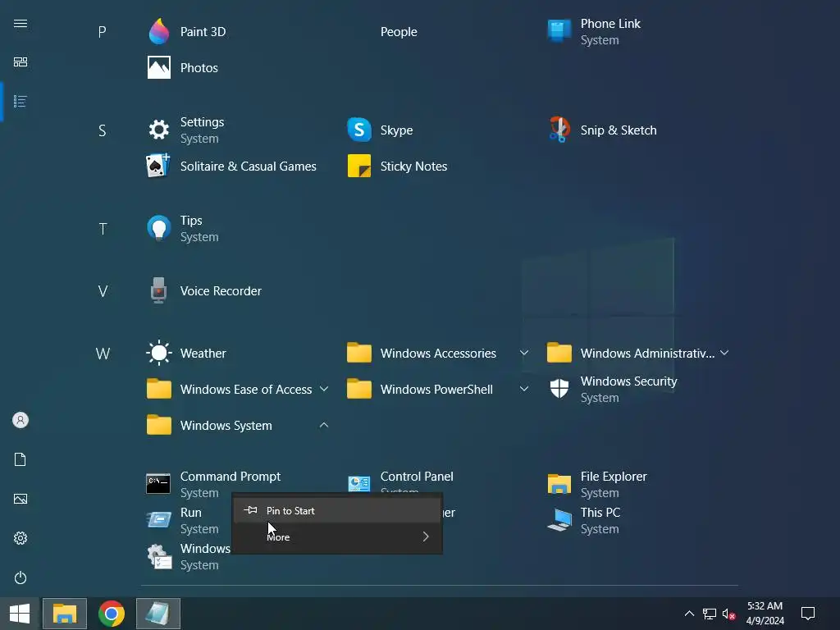The height and width of the screenshot is (630, 840).
Task: Open This PC
Action: (x=583, y=520)
